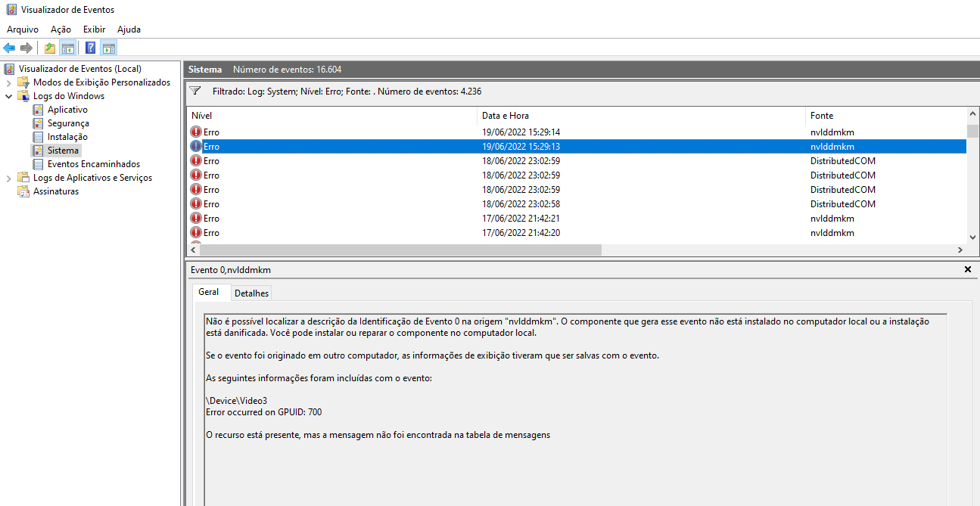Toggle the show/hide action pane icon
The height and width of the screenshot is (506, 980).
108,48
